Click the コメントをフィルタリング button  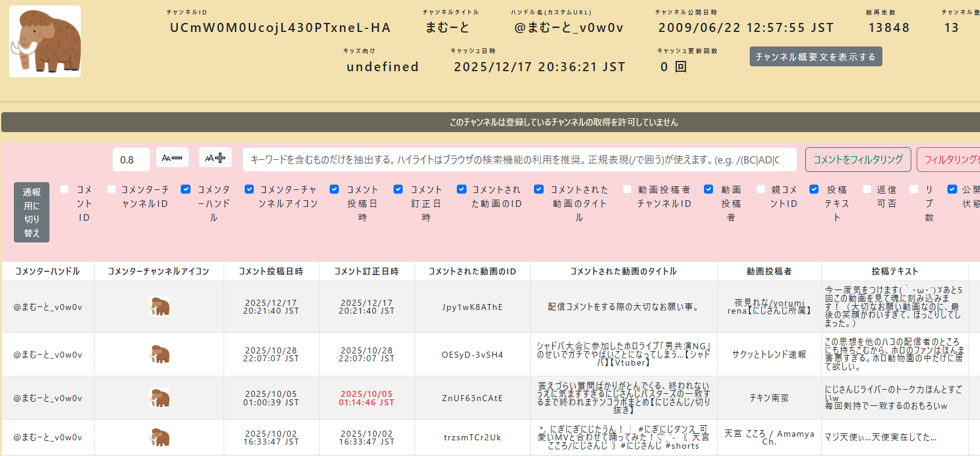[x=858, y=160]
